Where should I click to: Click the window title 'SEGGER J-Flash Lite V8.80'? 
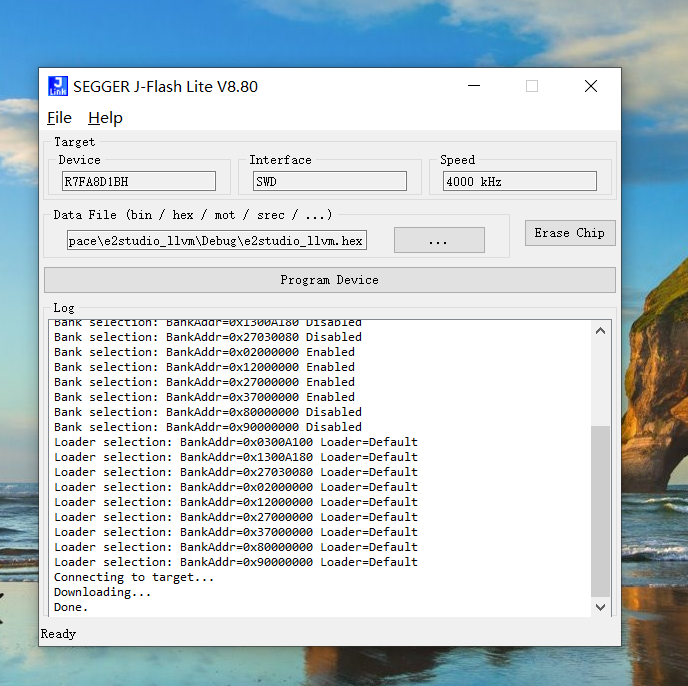click(x=165, y=86)
